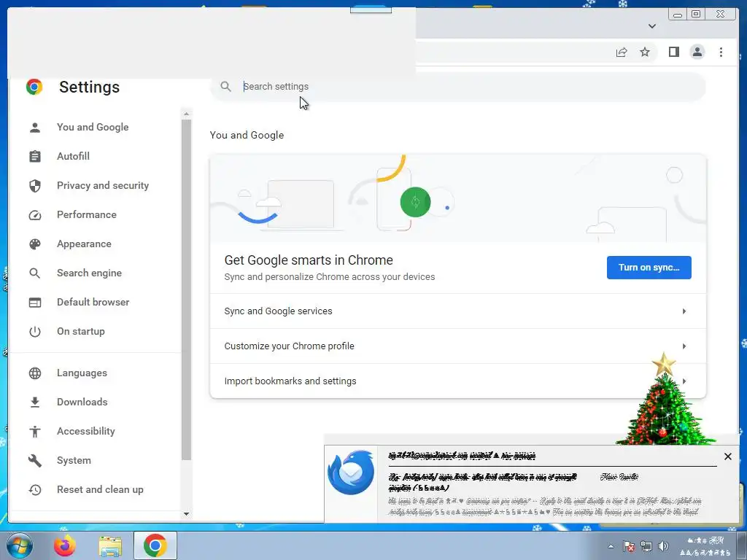Click the taskbar clock
The height and width of the screenshot is (560, 747).
point(706,547)
